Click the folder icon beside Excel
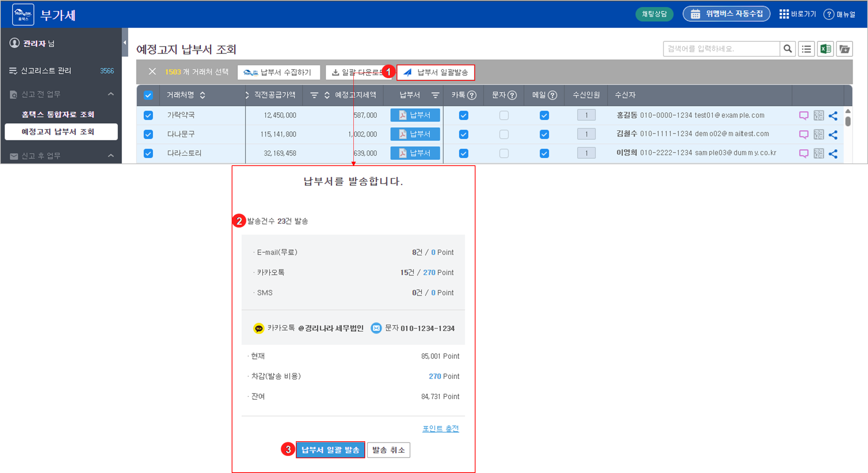Viewport: 868px width, 473px height. pyautogui.click(x=844, y=49)
